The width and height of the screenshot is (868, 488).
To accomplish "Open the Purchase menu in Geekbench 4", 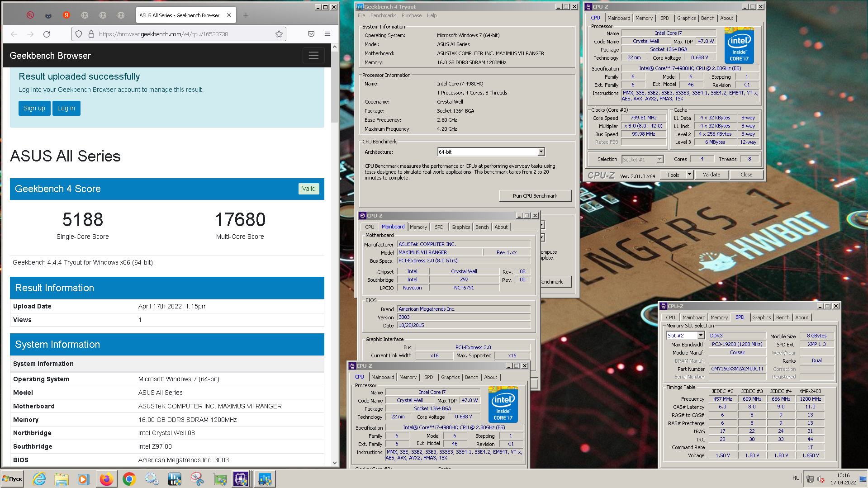I will click(412, 15).
